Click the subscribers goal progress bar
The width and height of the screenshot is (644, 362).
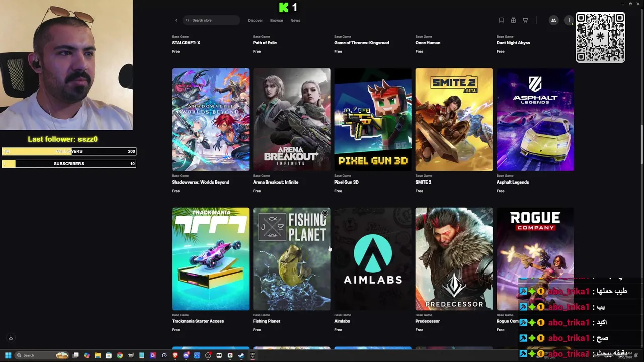(x=69, y=163)
